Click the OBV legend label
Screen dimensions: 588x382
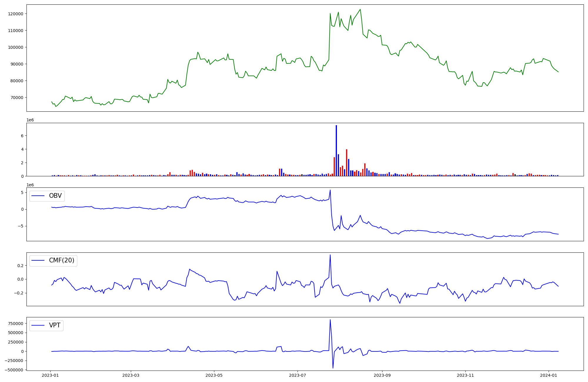(x=55, y=196)
